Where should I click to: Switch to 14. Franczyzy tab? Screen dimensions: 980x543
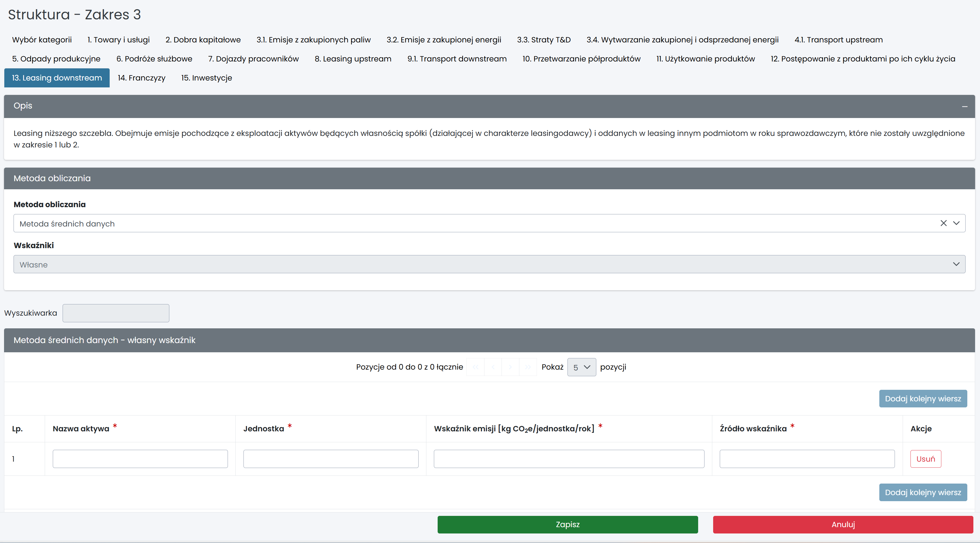tap(142, 78)
